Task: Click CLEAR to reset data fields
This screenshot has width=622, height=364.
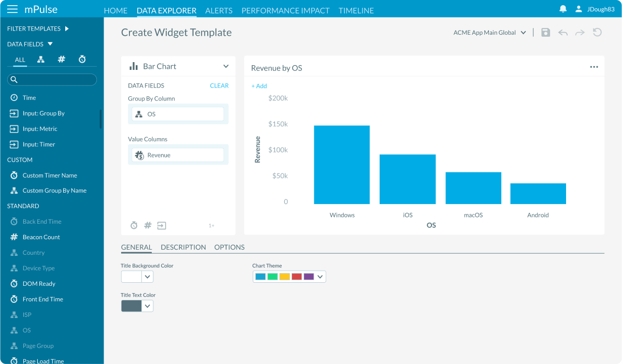Action: coord(219,85)
